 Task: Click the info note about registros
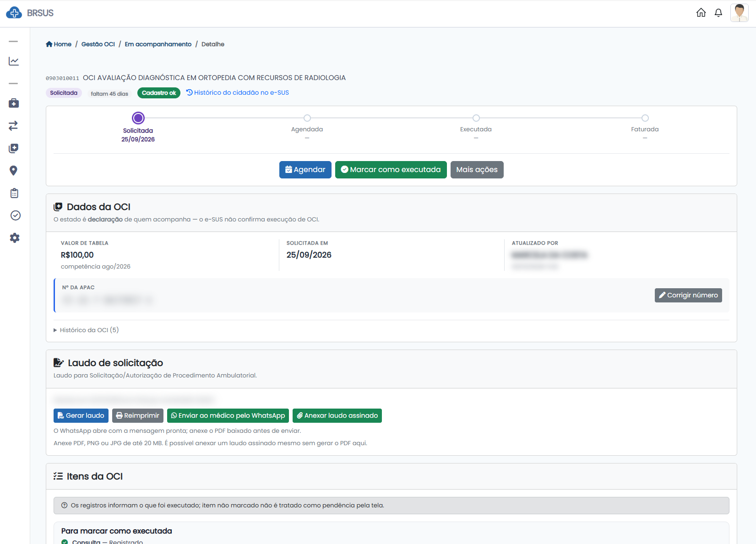392,506
